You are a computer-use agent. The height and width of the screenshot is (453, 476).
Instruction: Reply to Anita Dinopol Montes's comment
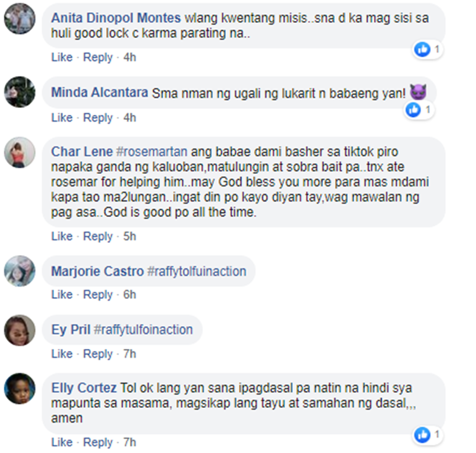98,57
